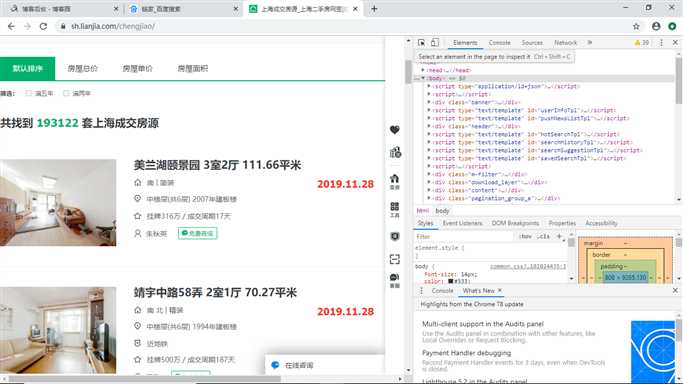The image size is (683, 384).
Task: Sort listings by 房屋面积
Action: pos(193,68)
